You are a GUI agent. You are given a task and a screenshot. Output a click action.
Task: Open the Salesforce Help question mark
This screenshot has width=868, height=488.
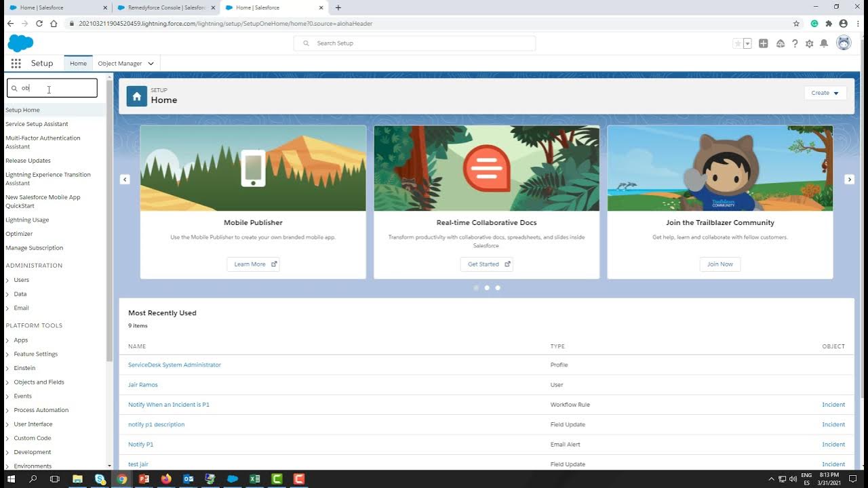point(795,43)
